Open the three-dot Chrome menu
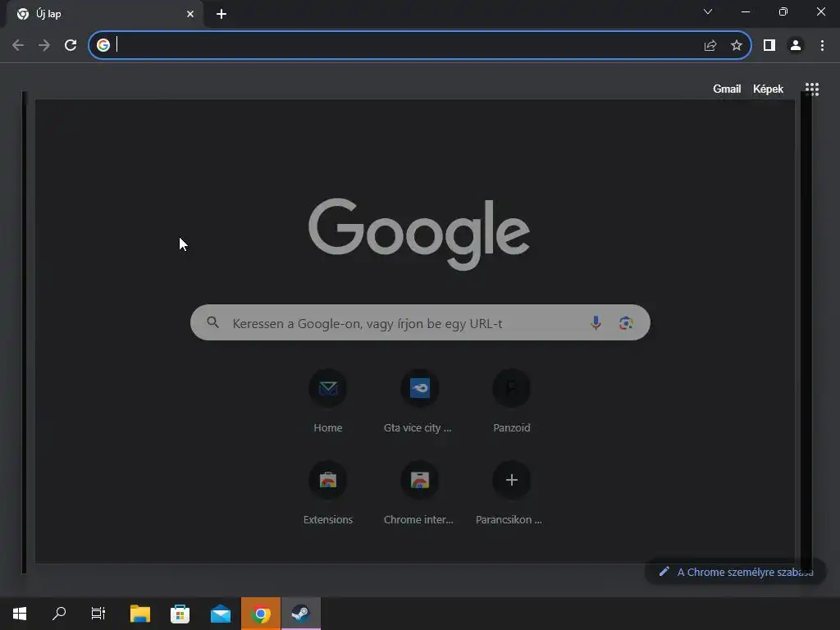 click(822, 46)
